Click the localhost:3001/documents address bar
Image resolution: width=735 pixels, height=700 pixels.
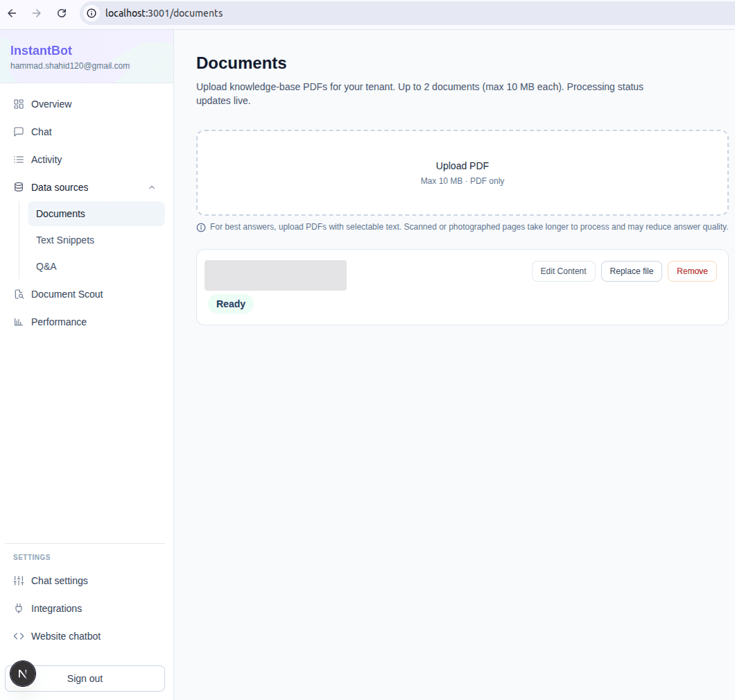point(407,13)
